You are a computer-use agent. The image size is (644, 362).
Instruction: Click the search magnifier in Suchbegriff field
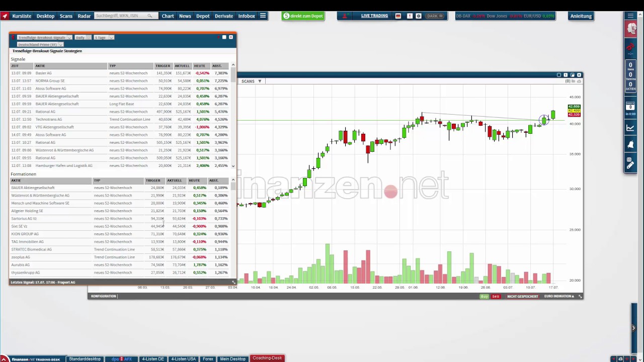click(149, 16)
